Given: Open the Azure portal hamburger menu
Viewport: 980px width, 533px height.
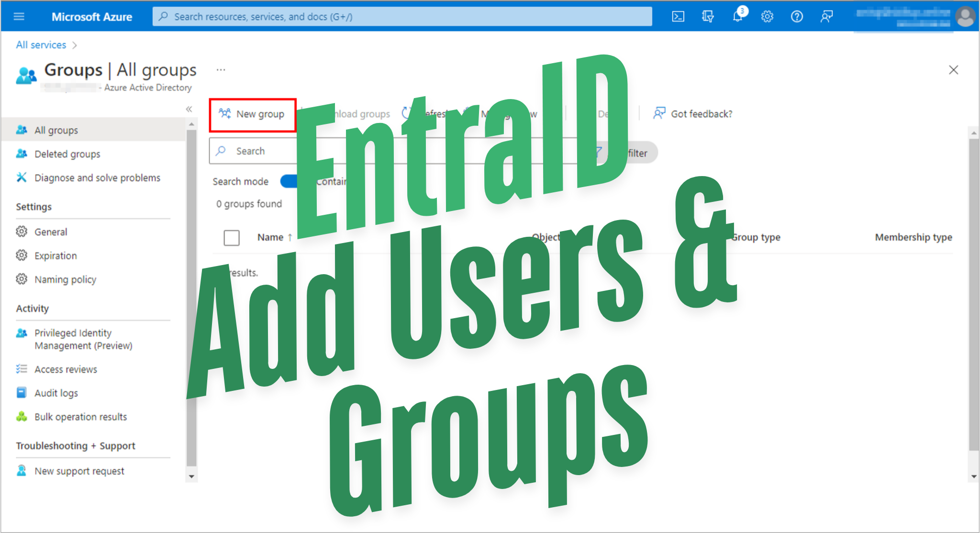Looking at the screenshot, I should (19, 17).
